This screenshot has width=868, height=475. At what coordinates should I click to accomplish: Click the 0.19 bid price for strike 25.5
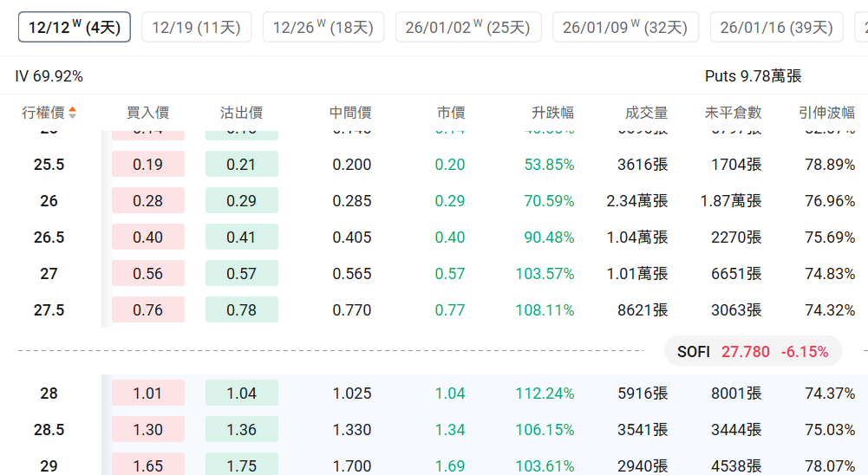point(148,165)
